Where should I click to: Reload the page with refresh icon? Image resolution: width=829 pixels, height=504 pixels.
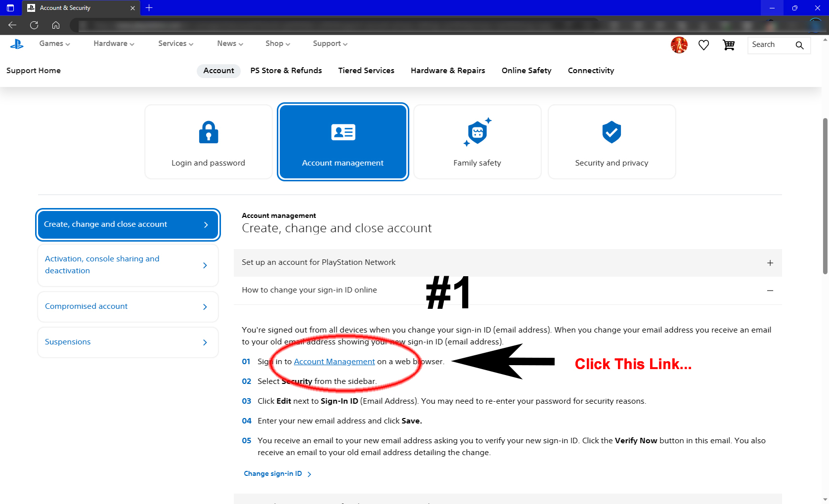(34, 25)
